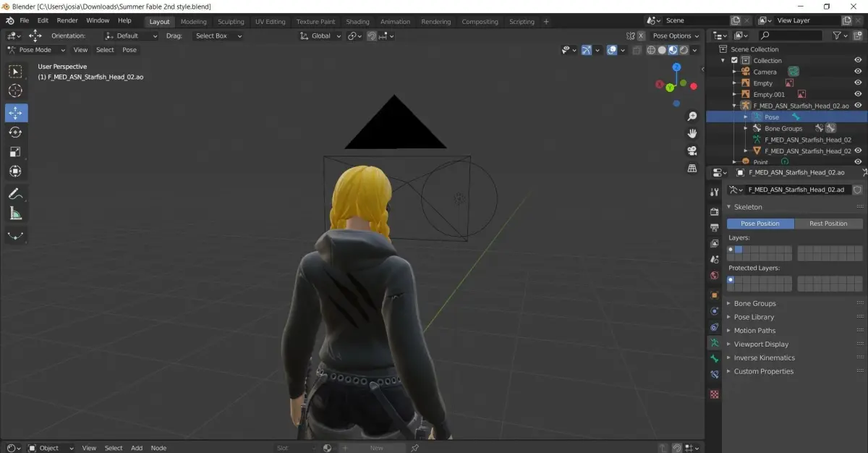Click the pan view hand icon
The height and width of the screenshot is (453, 868).
[x=692, y=134]
